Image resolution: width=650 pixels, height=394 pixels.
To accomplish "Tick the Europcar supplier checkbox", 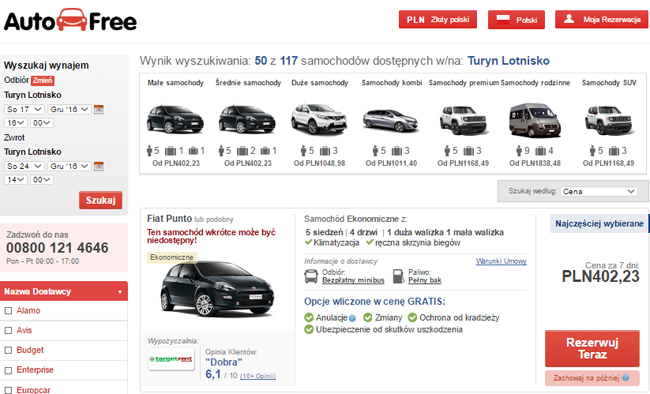I will point(8,390).
